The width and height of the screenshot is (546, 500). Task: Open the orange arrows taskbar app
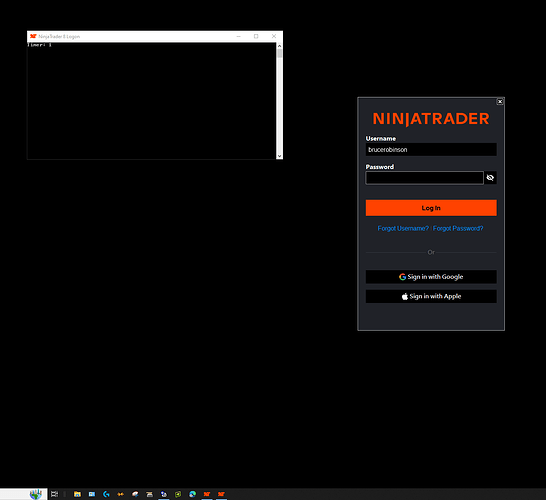pos(120,494)
